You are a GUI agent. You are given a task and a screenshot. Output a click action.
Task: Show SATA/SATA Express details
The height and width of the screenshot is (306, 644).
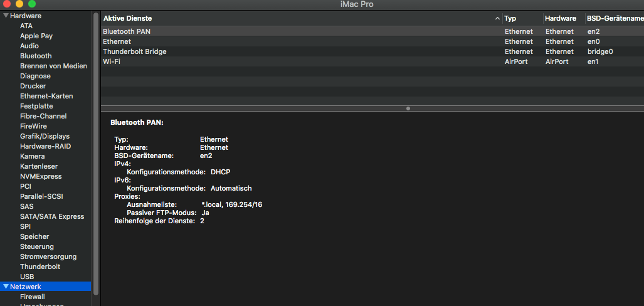tap(52, 216)
